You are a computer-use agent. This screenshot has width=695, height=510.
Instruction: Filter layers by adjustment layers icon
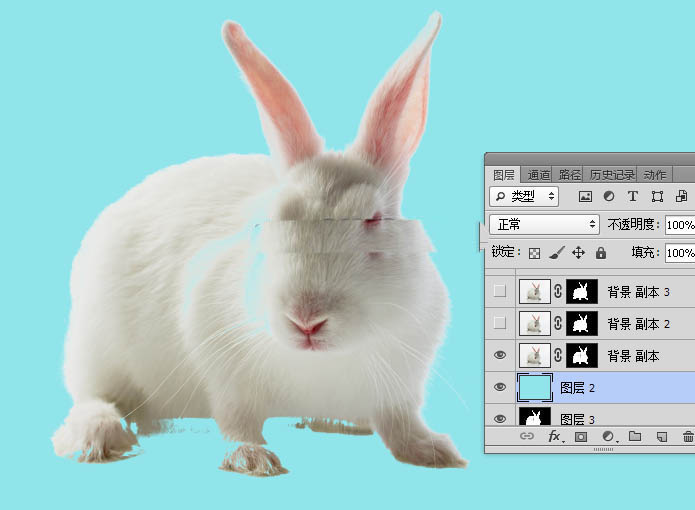(x=609, y=196)
